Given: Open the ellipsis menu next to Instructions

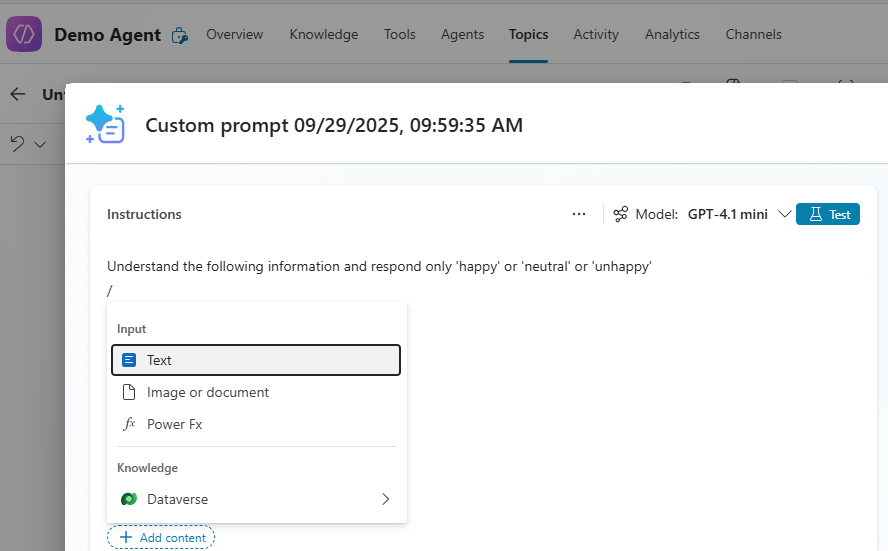Looking at the screenshot, I should click(x=579, y=214).
